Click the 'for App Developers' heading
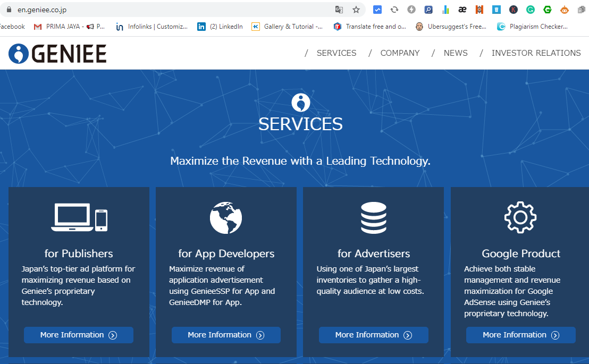Screen dimensions: 589x364 pos(226,253)
